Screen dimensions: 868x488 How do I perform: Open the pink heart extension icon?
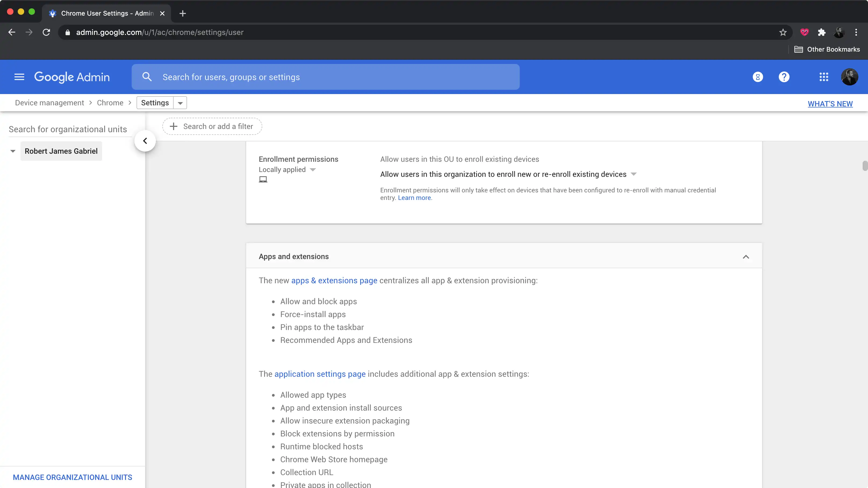coord(804,32)
